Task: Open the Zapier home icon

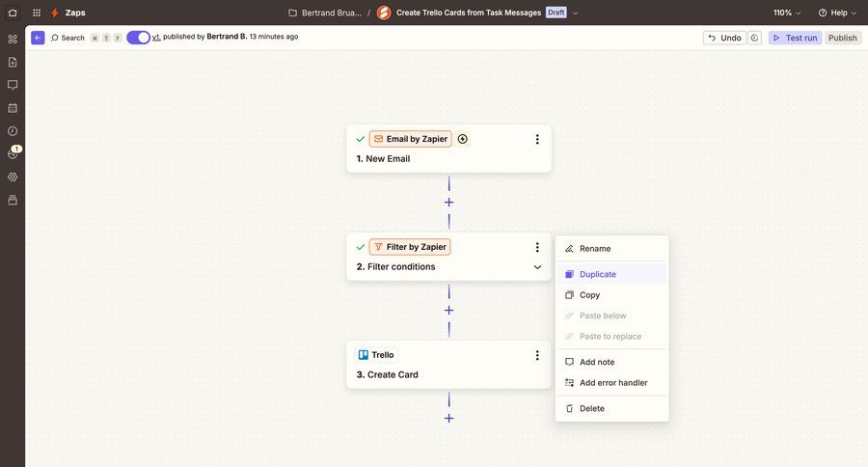Action: [x=13, y=13]
